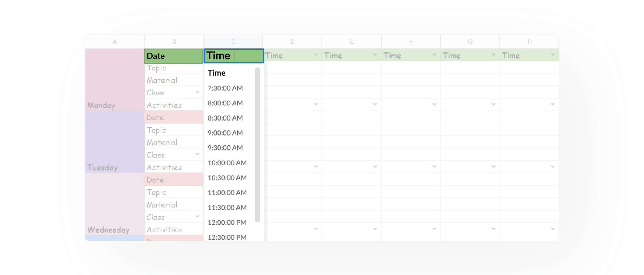The height and width of the screenshot is (275, 644).
Task: Open Time dropdown arrow in column D
Action: click(x=316, y=55)
